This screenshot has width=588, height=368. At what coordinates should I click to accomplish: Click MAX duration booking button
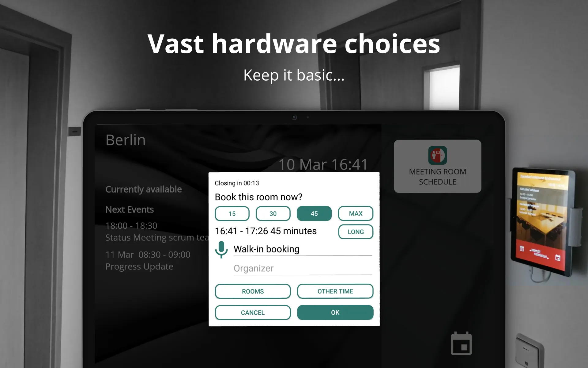(x=356, y=214)
